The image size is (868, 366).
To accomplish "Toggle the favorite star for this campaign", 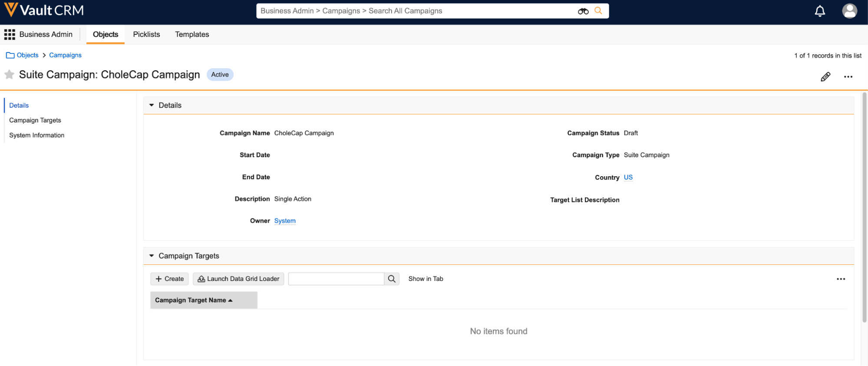I will tap(9, 75).
